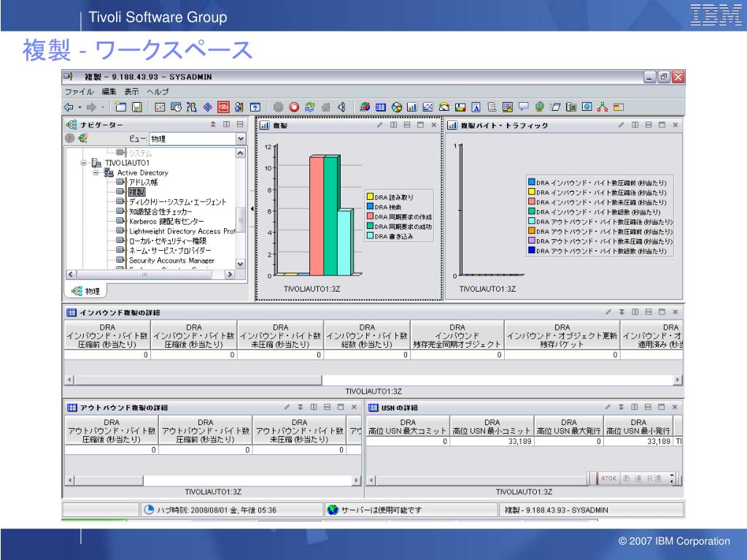Close the アウトバウンド複製の詳細 pane

354,407
